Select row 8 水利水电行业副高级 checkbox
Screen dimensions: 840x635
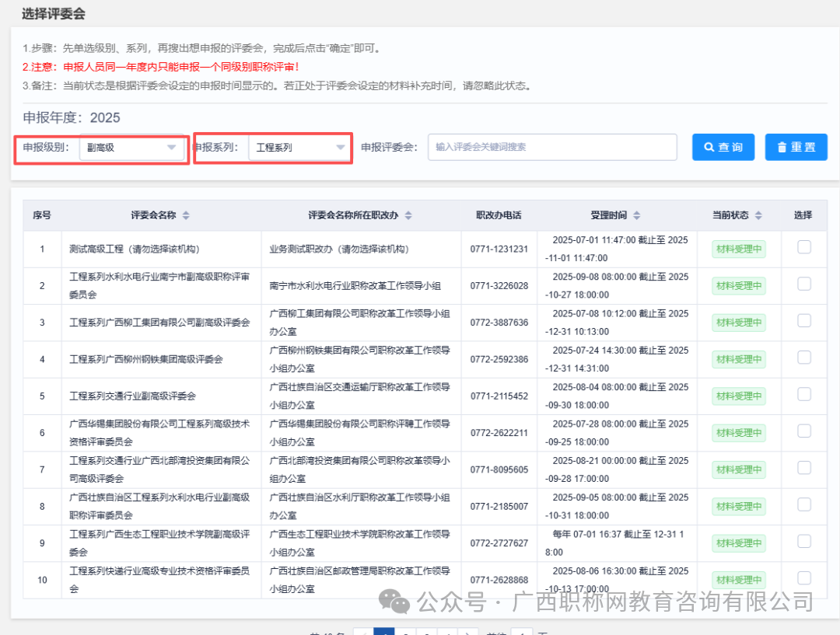tap(804, 505)
